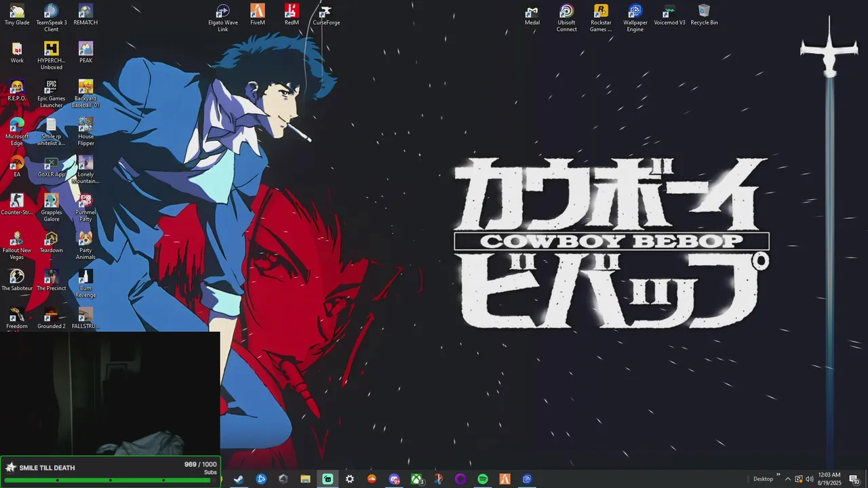Open Spotify from the taskbar
Viewport: 868px width, 488px height.
483,479
